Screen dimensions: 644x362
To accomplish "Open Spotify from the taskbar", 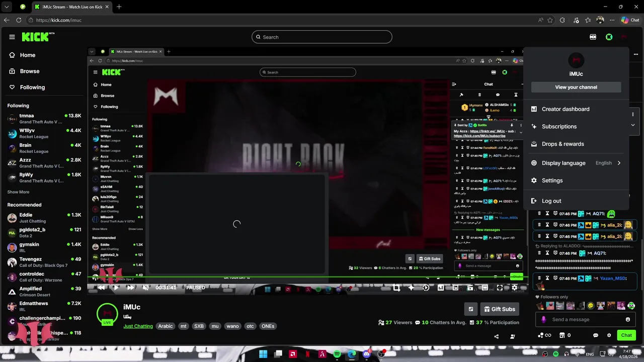I will coord(337,354).
